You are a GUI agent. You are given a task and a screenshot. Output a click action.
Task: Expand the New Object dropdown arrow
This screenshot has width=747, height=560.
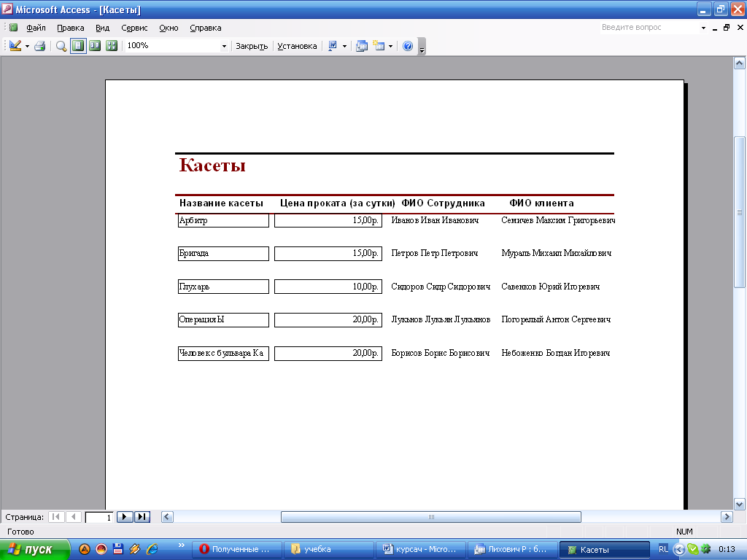pos(391,46)
